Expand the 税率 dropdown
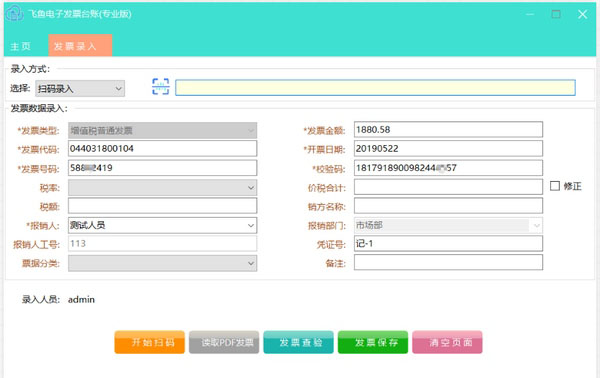This screenshot has width=600, height=378. pos(163,187)
